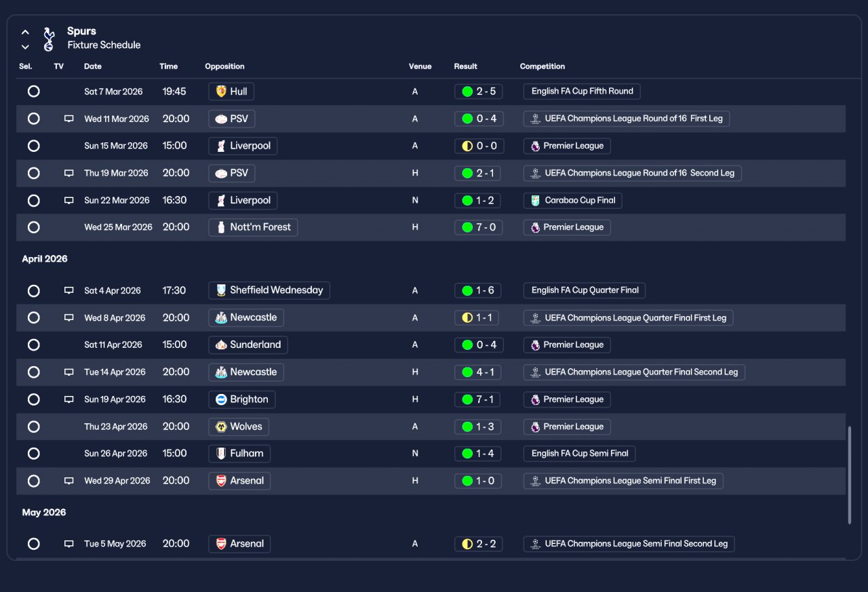Click the TV icon for Sat 4 Apr 2026
Screen dimensions: 868x592
coord(68,290)
